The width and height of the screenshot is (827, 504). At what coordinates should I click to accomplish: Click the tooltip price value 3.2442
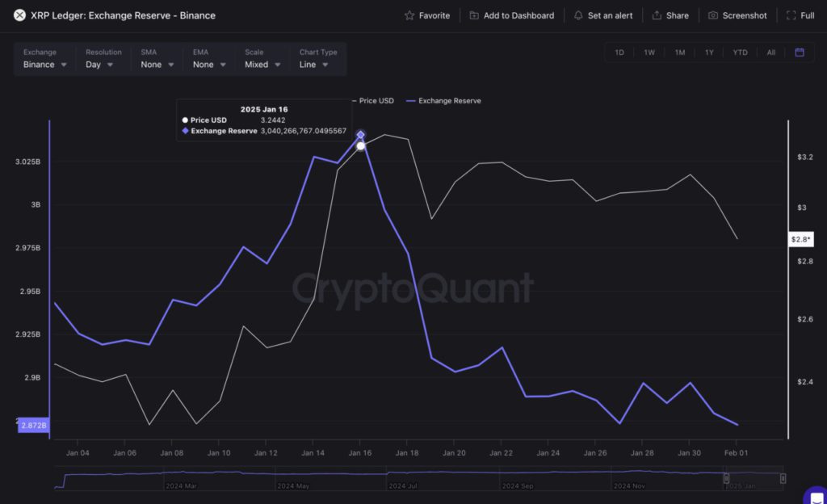[273, 120]
